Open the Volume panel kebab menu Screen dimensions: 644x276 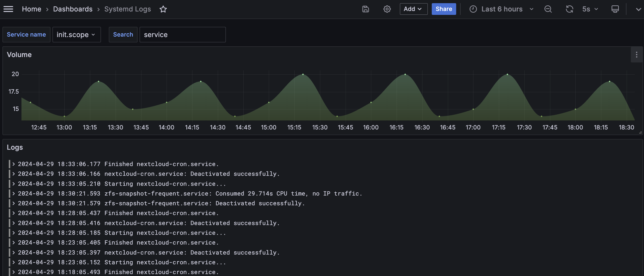pyautogui.click(x=636, y=55)
